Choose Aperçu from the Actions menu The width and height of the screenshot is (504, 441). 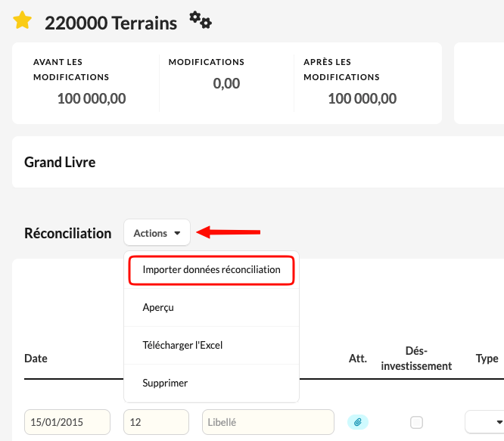[x=158, y=308]
